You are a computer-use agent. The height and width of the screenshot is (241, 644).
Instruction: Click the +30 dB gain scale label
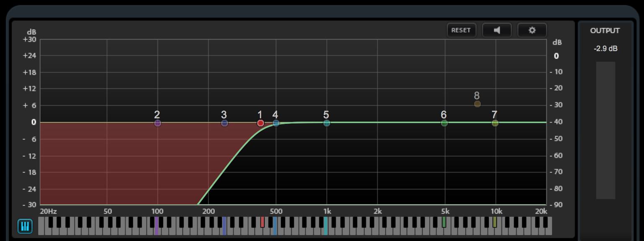pos(30,39)
